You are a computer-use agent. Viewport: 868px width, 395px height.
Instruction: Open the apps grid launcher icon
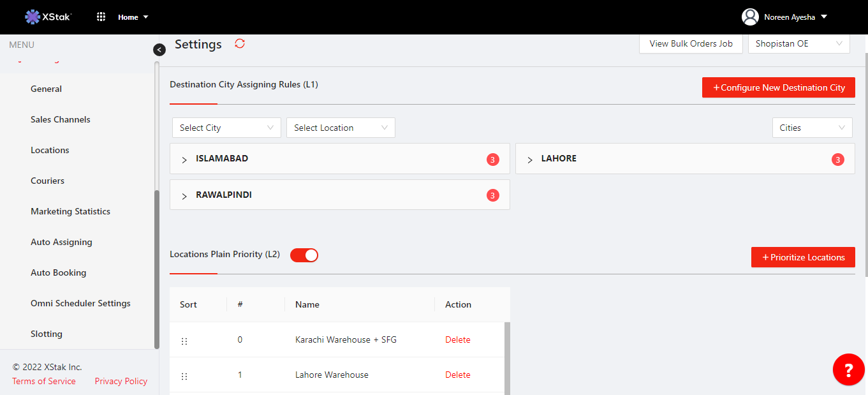101,17
